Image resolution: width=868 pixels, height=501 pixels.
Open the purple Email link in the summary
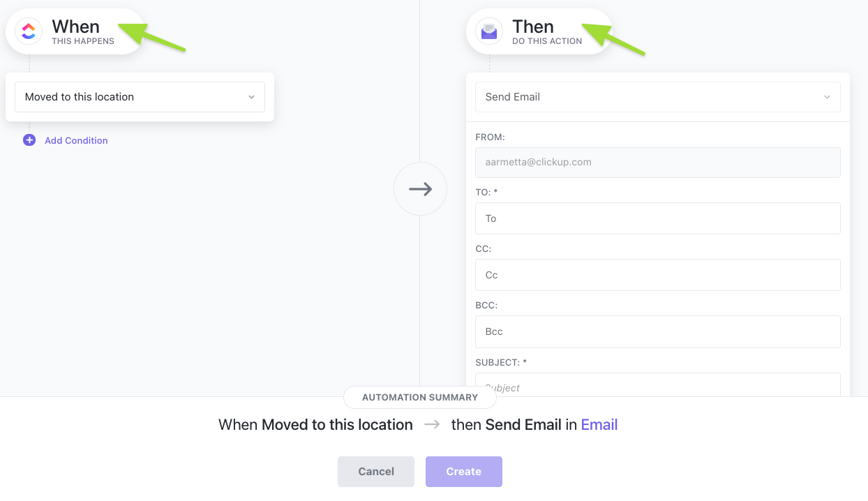[599, 425]
